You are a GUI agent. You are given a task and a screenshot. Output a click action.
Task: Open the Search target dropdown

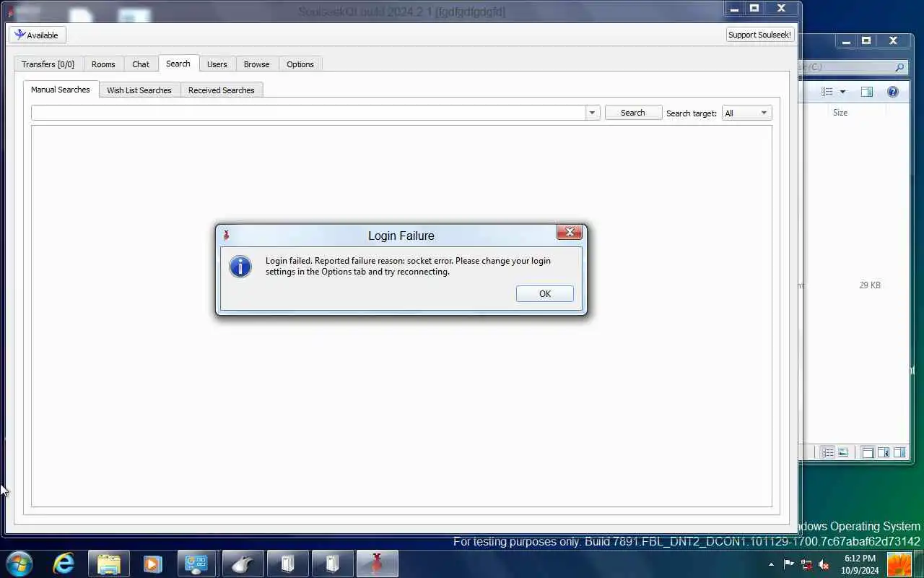746,113
